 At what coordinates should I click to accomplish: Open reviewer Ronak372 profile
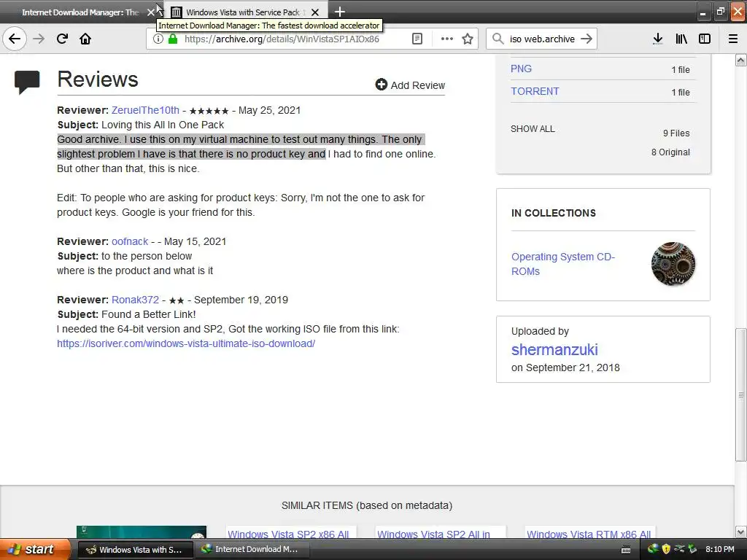[x=135, y=300]
